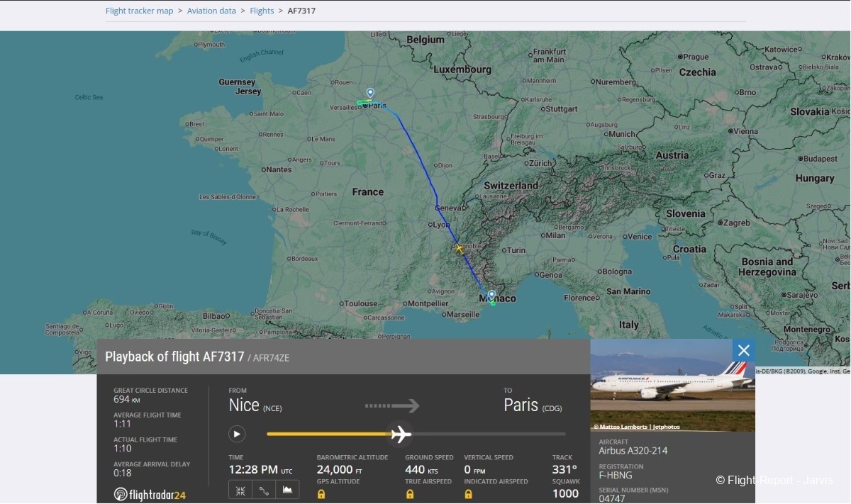851x504 pixels.
Task: Click average flight time 1:11
Action: pyautogui.click(x=122, y=424)
